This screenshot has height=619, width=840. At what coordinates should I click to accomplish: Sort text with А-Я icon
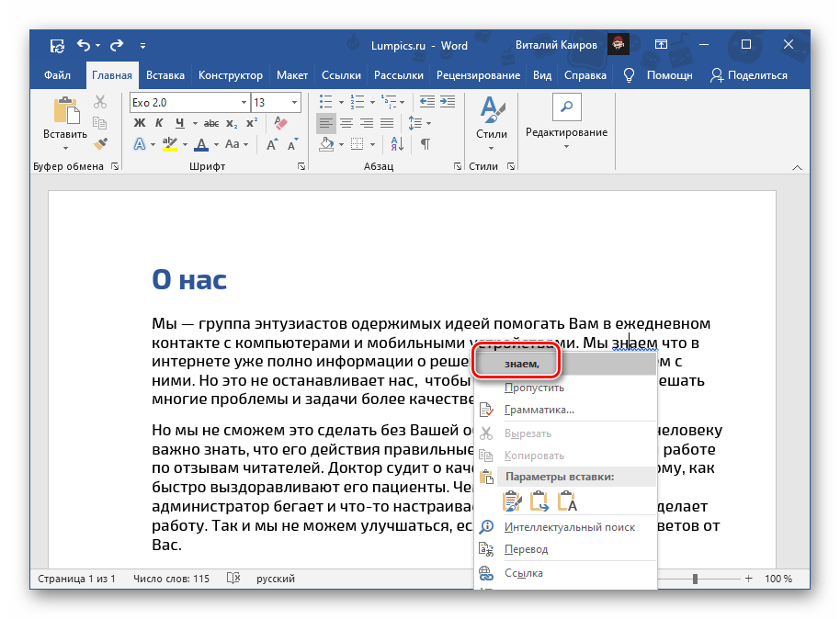click(x=398, y=144)
